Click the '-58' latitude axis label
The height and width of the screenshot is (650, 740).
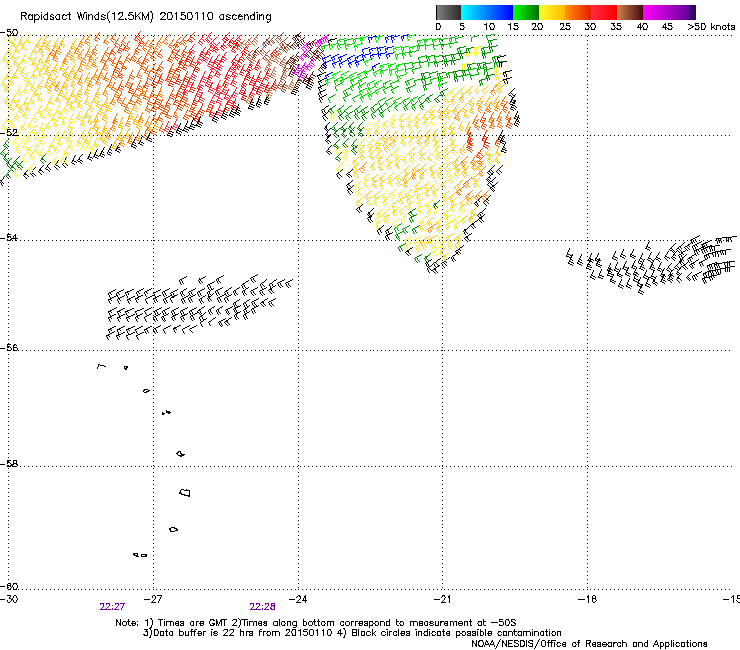tap(9, 464)
